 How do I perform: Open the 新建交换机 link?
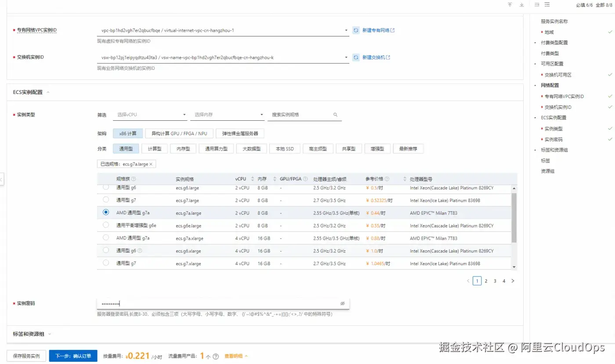pos(376,58)
